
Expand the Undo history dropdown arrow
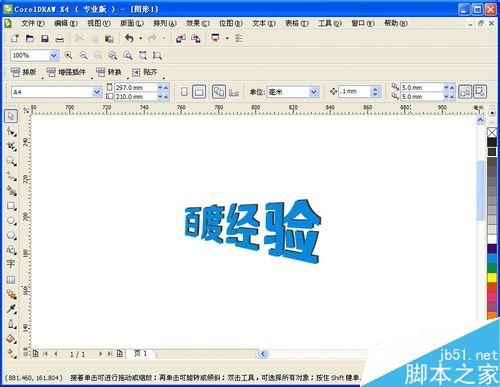141,39
